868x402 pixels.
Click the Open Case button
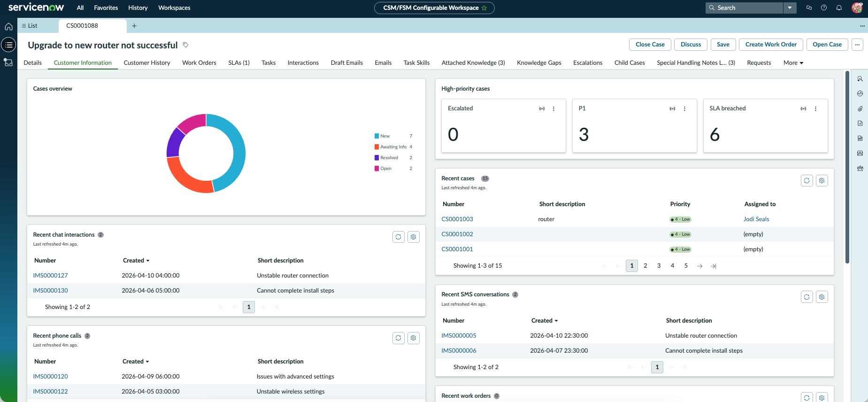pyautogui.click(x=827, y=45)
